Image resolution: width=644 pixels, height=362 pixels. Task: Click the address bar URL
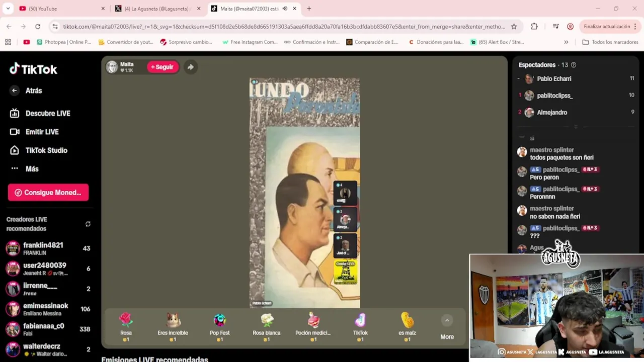pos(284,27)
